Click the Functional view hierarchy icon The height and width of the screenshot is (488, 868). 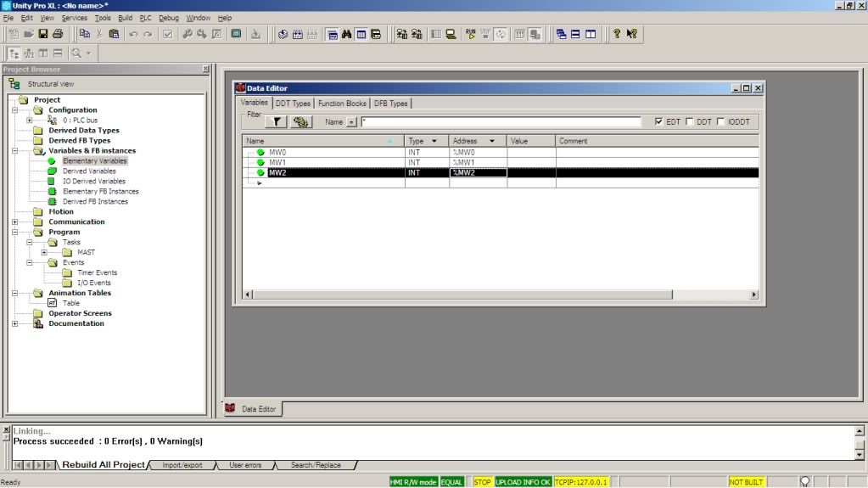coord(29,53)
